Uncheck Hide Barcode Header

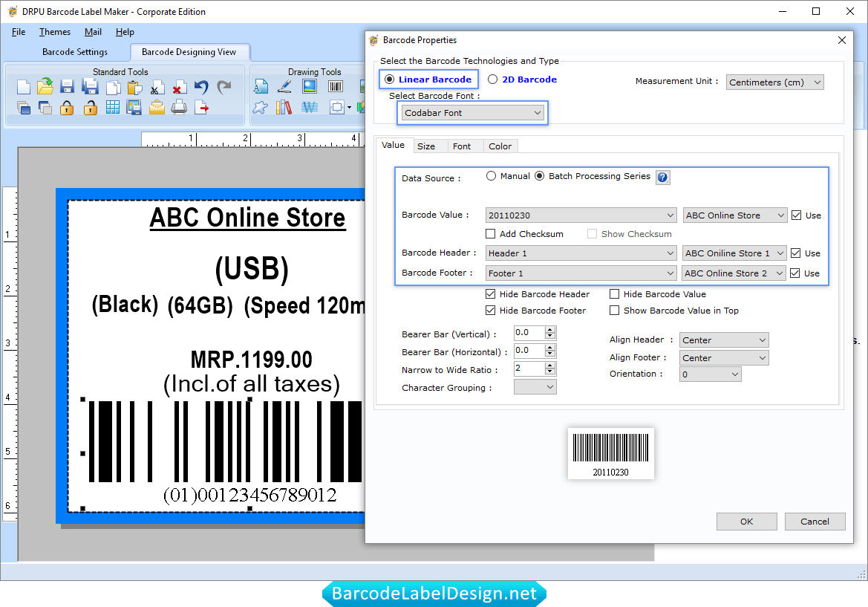pos(491,294)
